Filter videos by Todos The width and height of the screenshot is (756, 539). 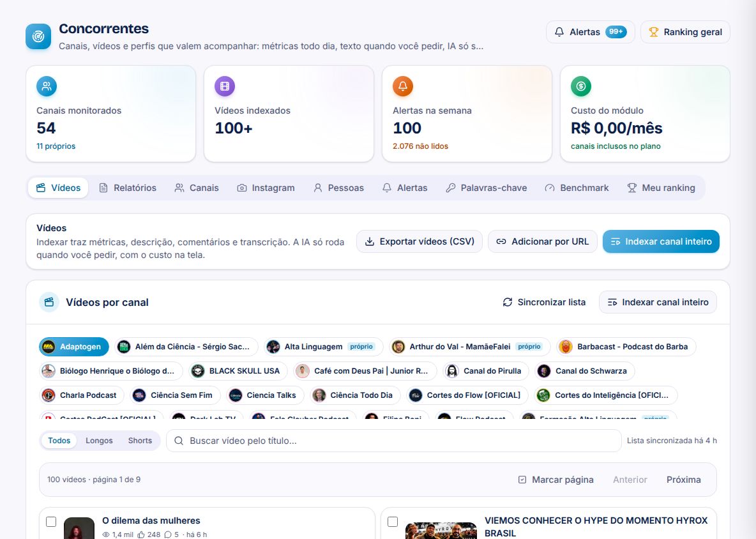pos(59,441)
